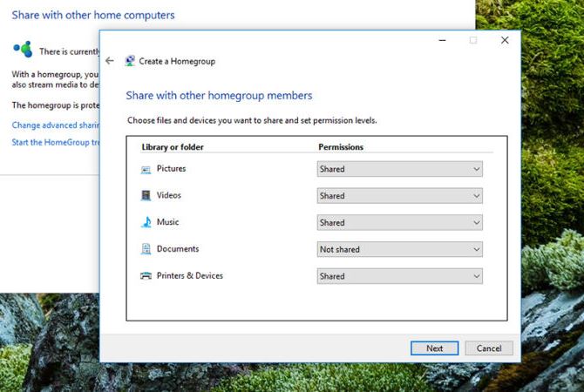Click the Videos library icon
Screen dimensions: 584x392
(x=146, y=196)
